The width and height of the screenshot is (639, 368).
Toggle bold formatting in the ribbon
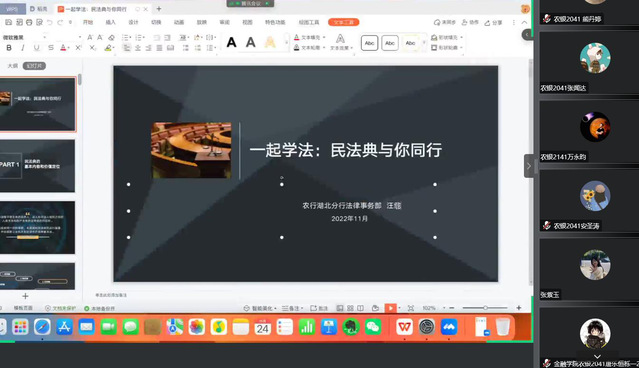[x=9, y=48]
